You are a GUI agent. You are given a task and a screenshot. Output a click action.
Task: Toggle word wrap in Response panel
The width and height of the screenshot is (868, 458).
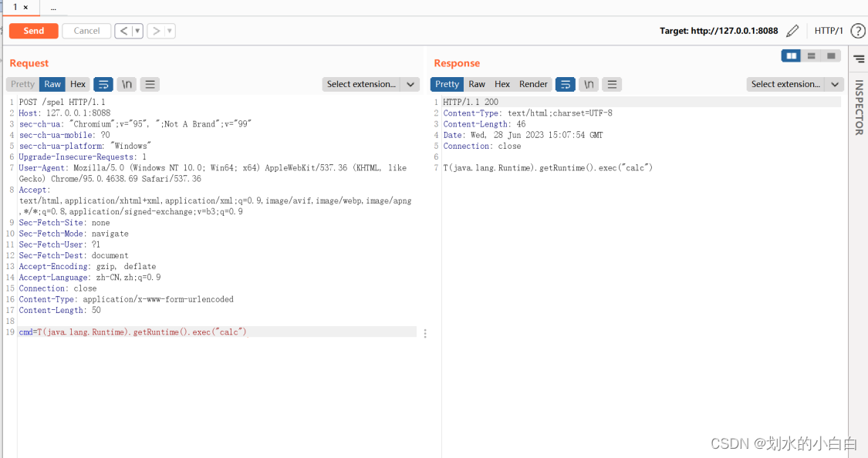click(x=566, y=84)
